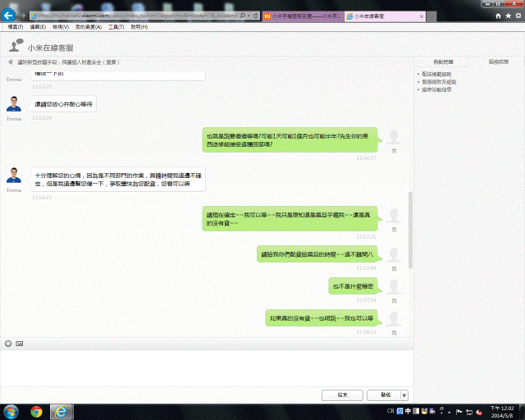Click the chat vertical scrollbar thumb

410,230
